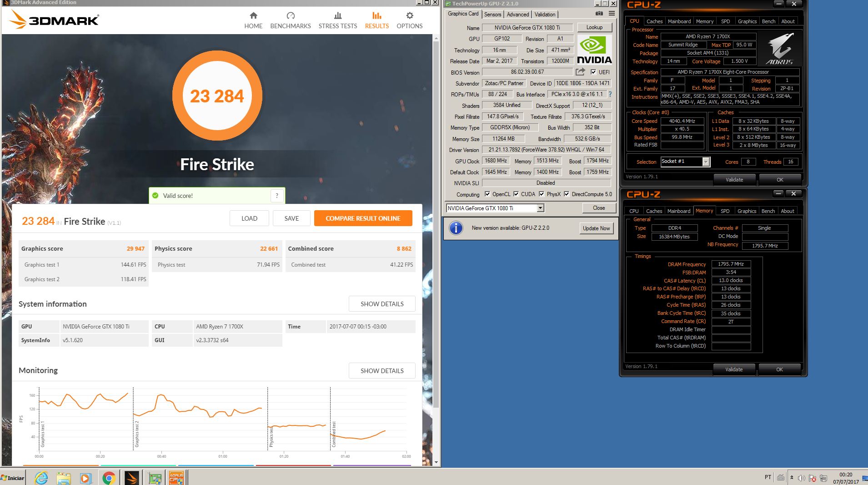Click GPU-Z BIOS export share icon
Screen dimensions: 868x485
[x=580, y=72]
